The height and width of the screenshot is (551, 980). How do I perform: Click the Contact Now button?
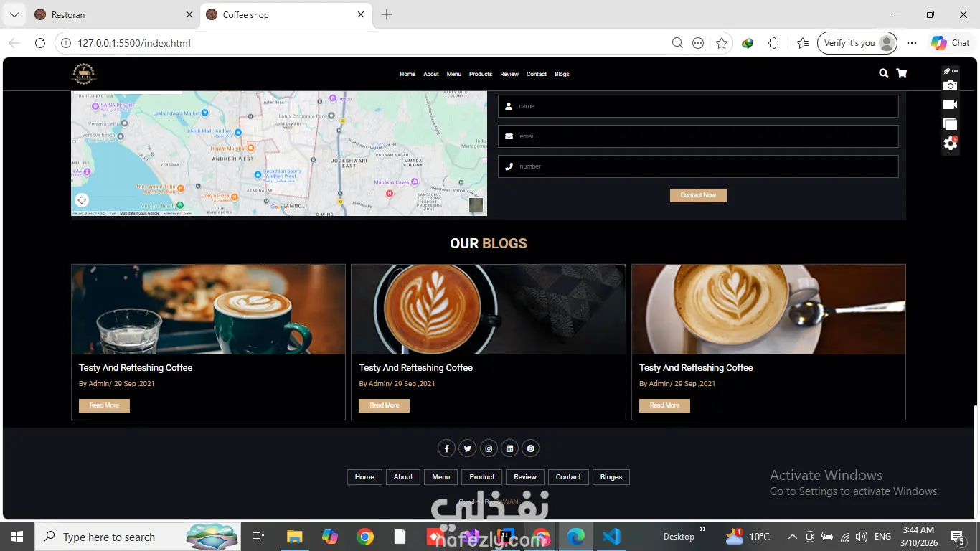(x=698, y=195)
